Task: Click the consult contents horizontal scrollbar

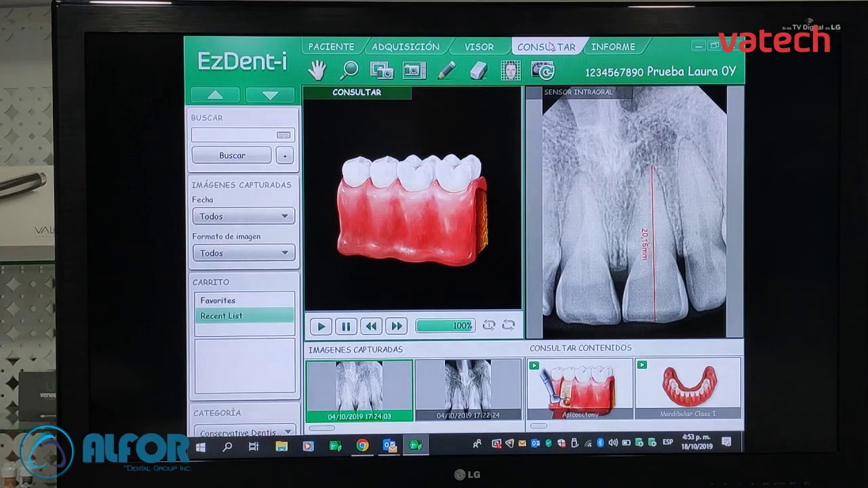Action: click(539, 426)
